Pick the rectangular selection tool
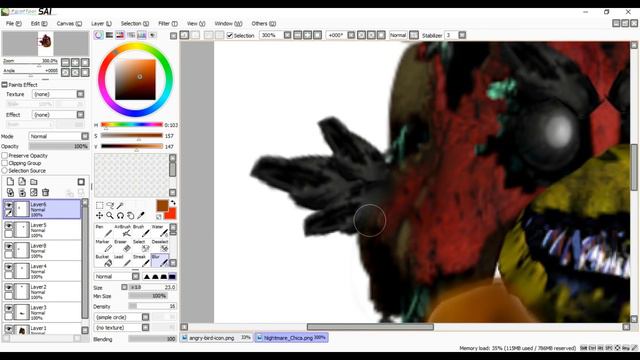The height and width of the screenshot is (360, 640). (99, 205)
